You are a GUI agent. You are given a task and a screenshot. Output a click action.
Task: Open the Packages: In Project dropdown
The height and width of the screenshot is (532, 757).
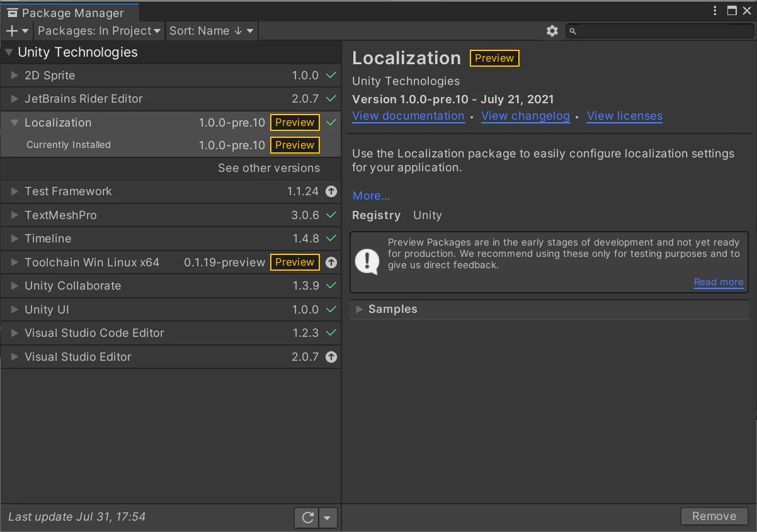(100, 31)
